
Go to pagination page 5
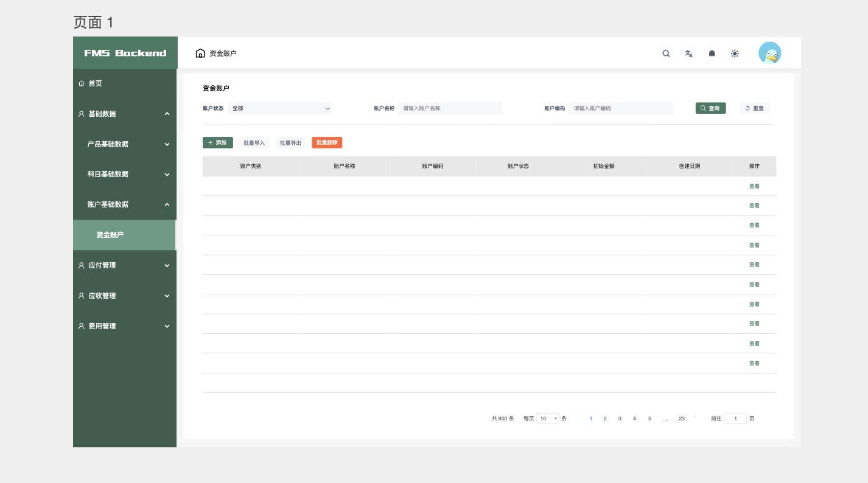coord(649,419)
